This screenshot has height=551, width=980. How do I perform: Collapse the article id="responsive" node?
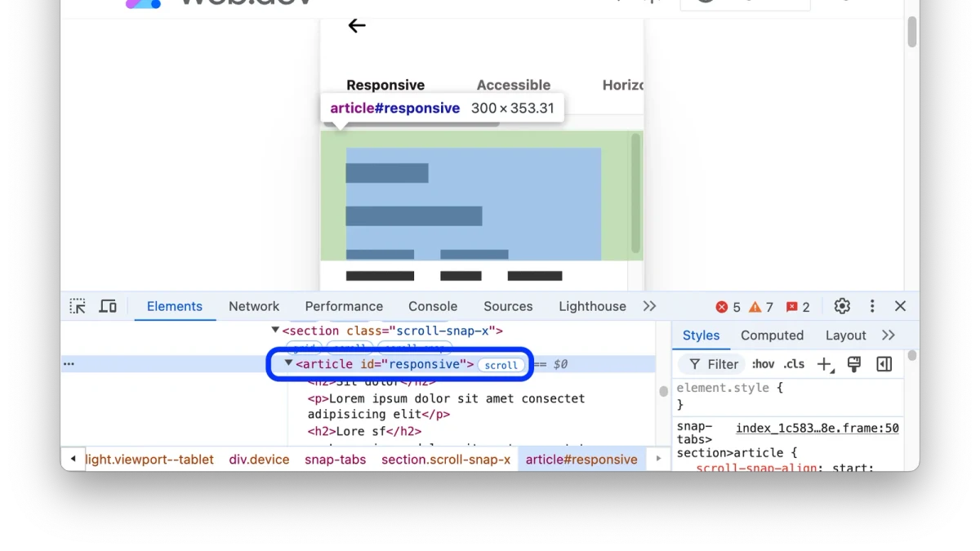pyautogui.click(x=288, y=363)
